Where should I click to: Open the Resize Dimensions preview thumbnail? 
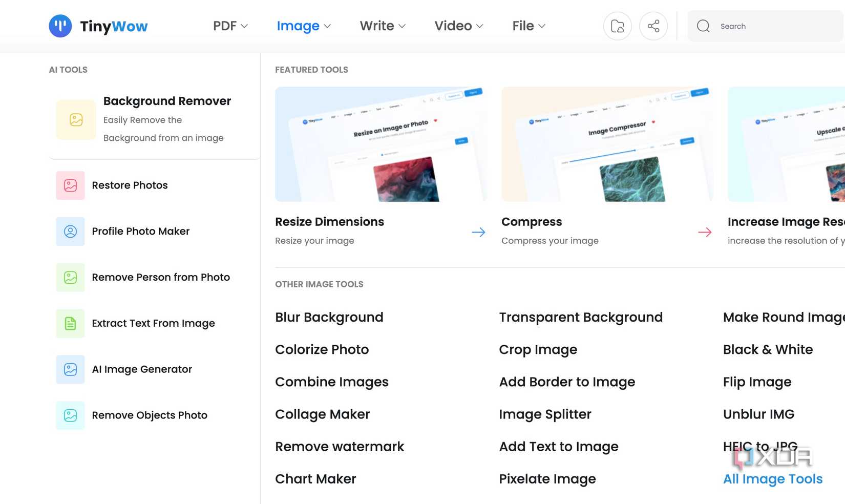click(381, 144)
